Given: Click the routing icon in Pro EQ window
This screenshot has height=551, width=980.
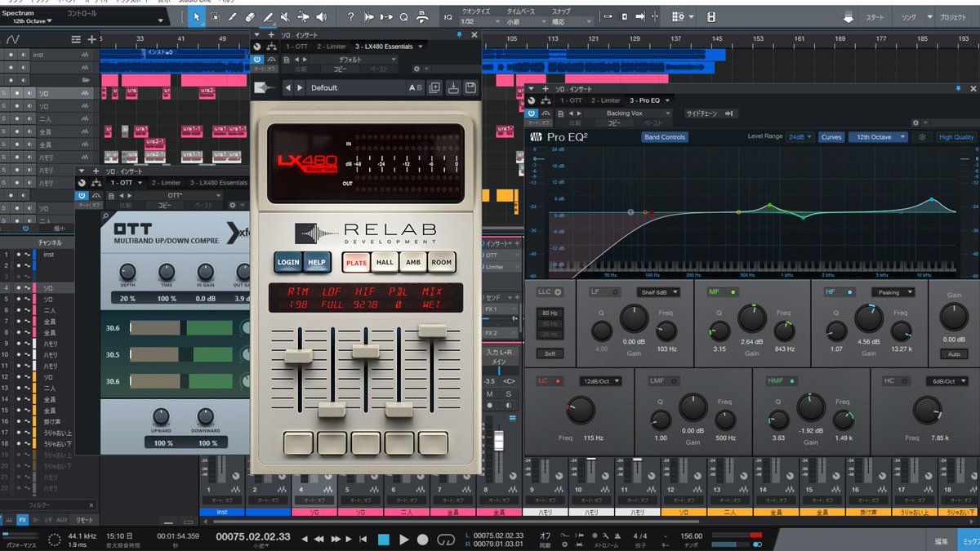Looking at the screenshot, I should 546,100.
